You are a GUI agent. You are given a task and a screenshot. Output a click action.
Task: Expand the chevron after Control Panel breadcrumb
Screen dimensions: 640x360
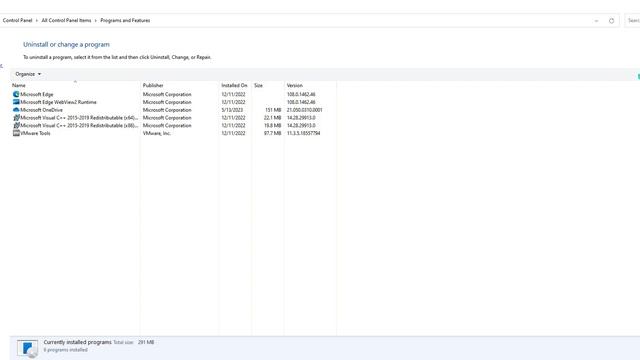click(37, 20)
